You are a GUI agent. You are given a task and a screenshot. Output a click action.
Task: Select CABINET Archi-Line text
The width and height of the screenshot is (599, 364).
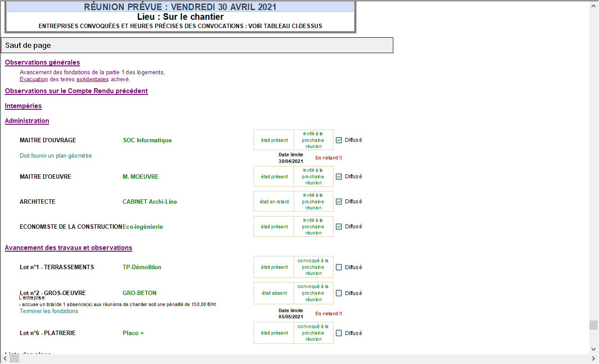click(150, 202)
